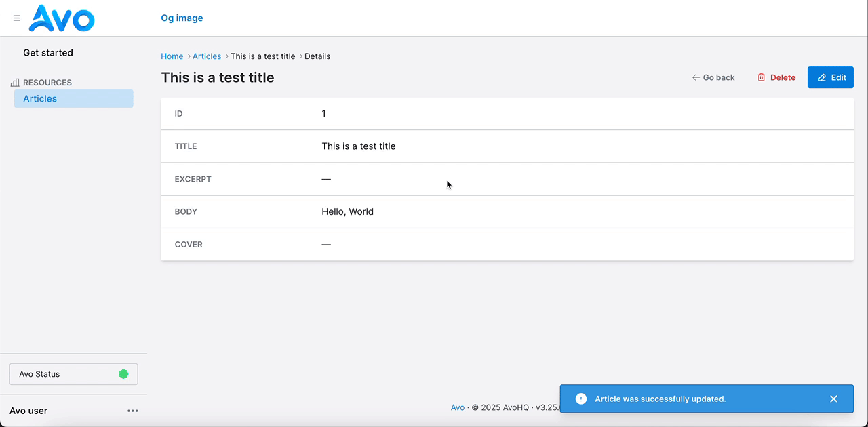Open the Og image link in header

tap(182, 18)
